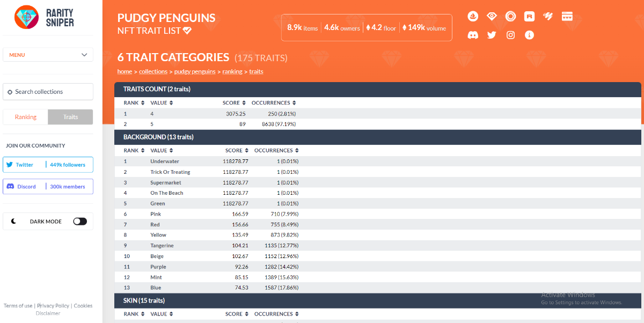Viewport: 644px width, 323px height.
Task: Click the traits breadcrumb link
Action: tap(256, 71)
